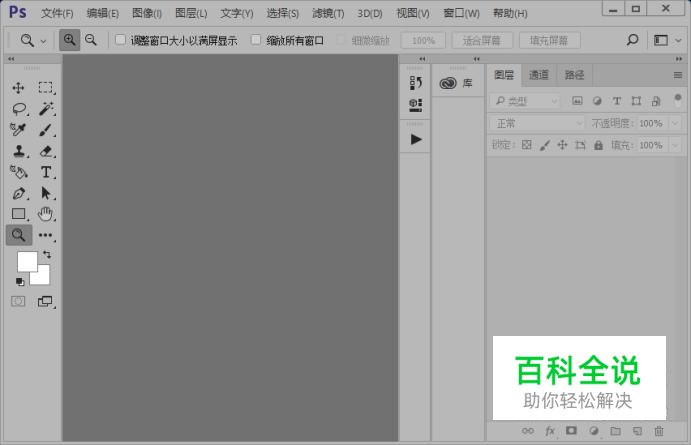Toggle type layer filter

click(x=617, y=101)
